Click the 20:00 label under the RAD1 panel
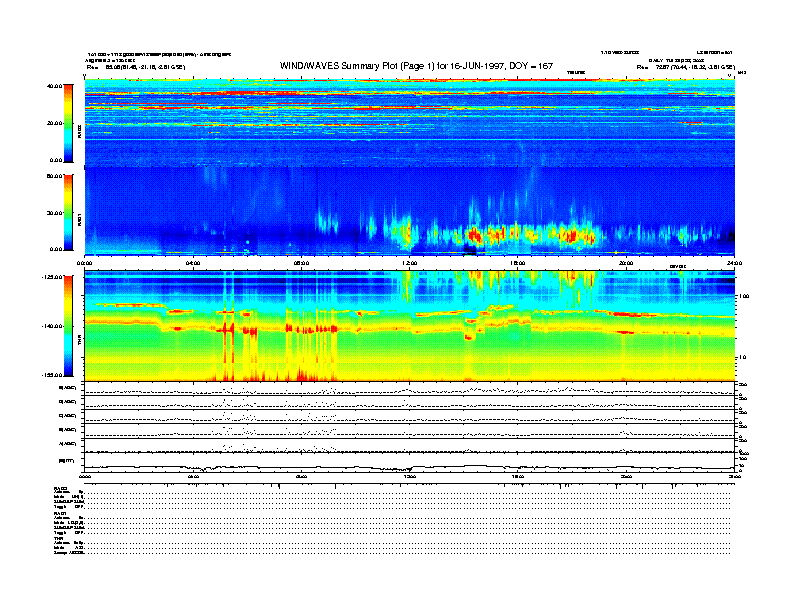The width and height of the screenshot is (792, 612). pyautogui.click(x=626, y=263)
